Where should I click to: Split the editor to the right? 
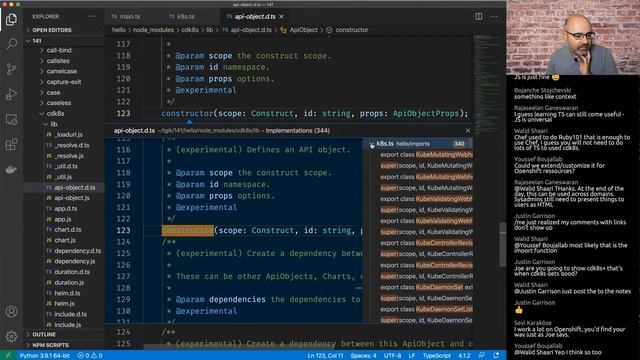click(478, 16)
